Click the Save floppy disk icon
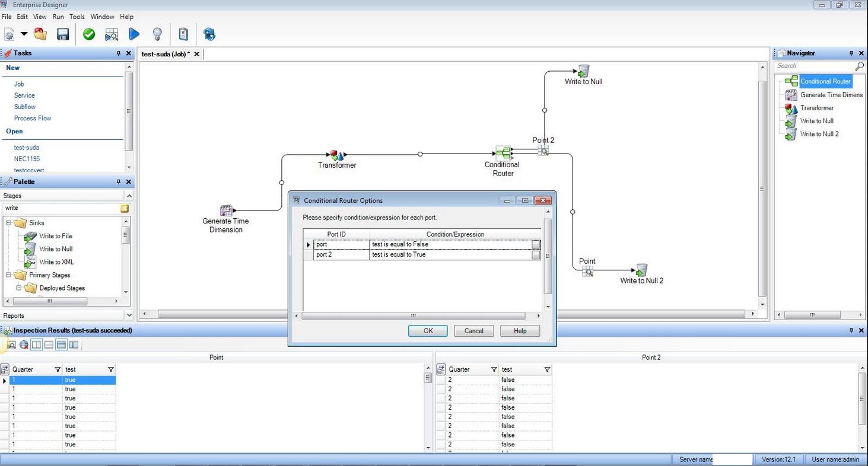Screen dimensions: 868x466 point(63,34)
